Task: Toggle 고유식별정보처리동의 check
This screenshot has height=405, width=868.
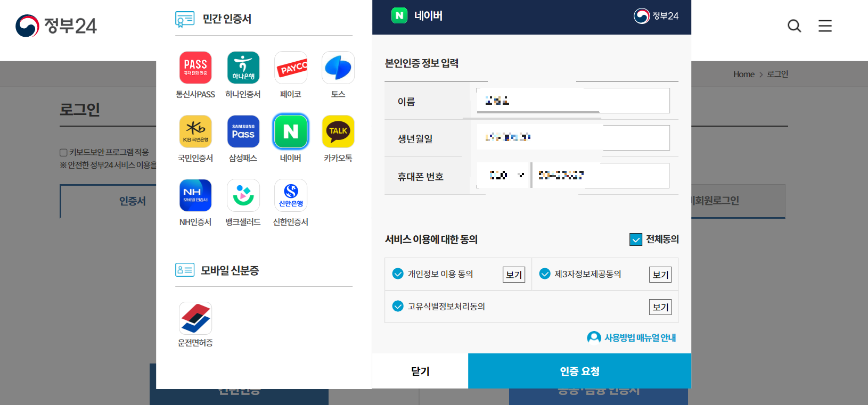Action: click(x=398, y=306)
